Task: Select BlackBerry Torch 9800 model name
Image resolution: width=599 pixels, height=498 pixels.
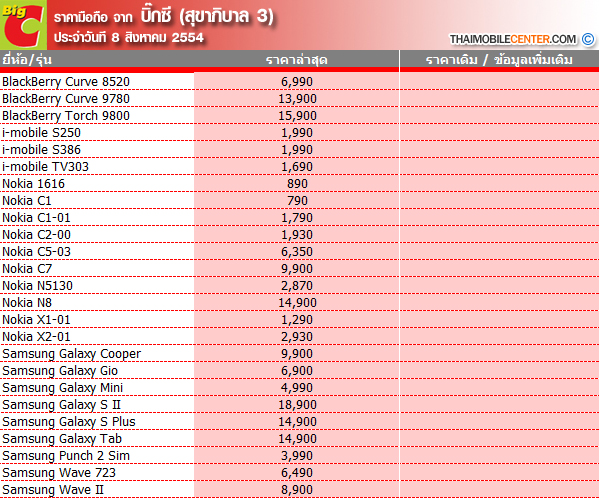Action: [x=66, y=116]
